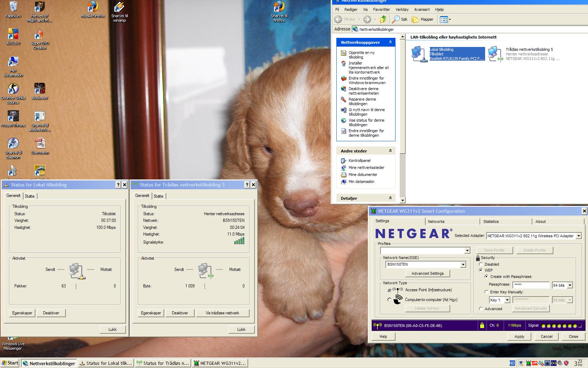
Task: Open Snarvei til firefox desktop shortcut
Action: 279,12
